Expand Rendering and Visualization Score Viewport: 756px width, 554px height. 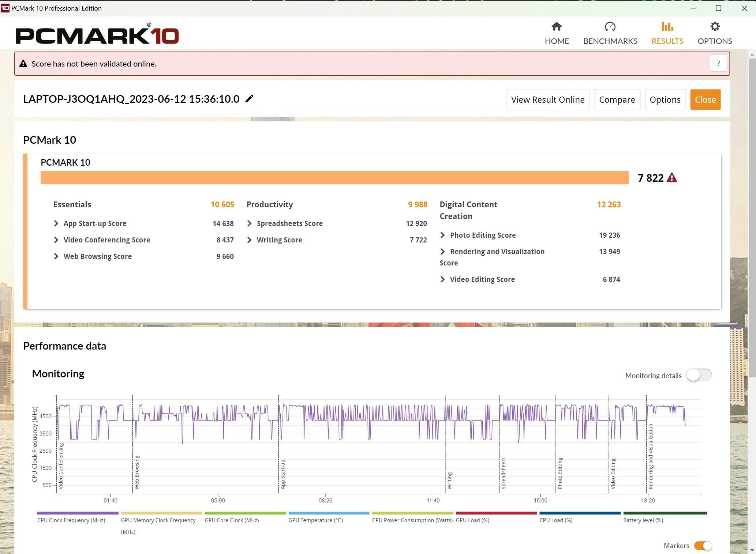442,252
